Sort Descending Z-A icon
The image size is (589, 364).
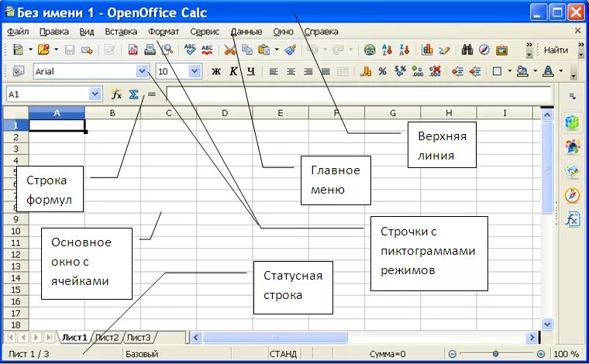[405, 50]
